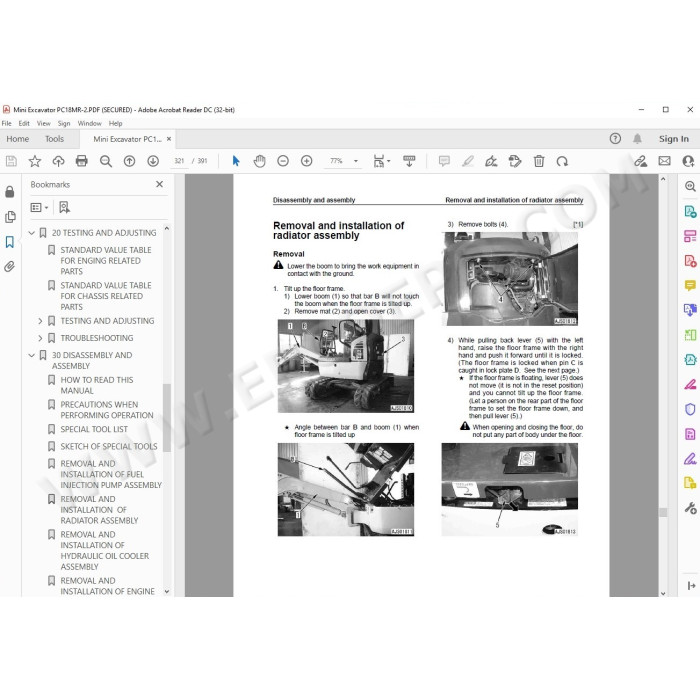Image resolution: width=700 pixels, height=700 pixels.
Task: Expand the TESTING AND ADJUSTING sub-bookmark
Action: click(40, 321)
